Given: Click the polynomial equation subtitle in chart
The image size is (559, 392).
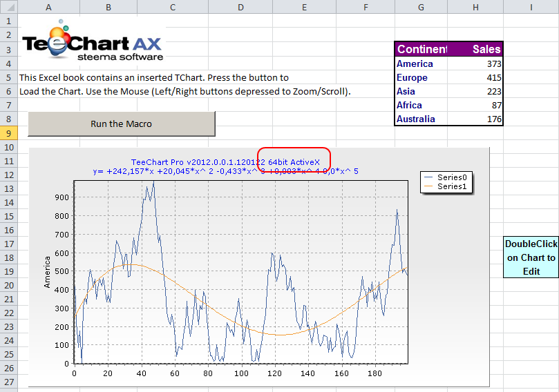Looking at the screenshot, I should tap(225, 171).
